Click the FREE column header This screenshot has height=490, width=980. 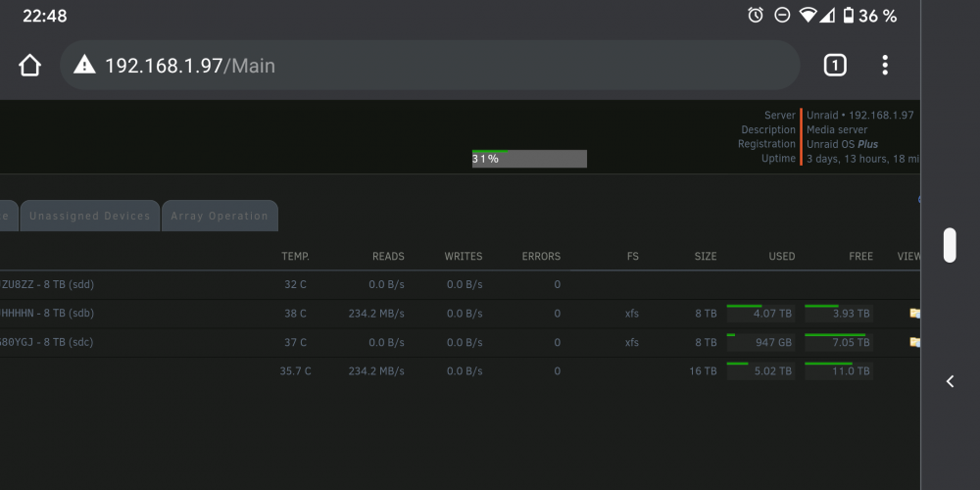(861, 256)
